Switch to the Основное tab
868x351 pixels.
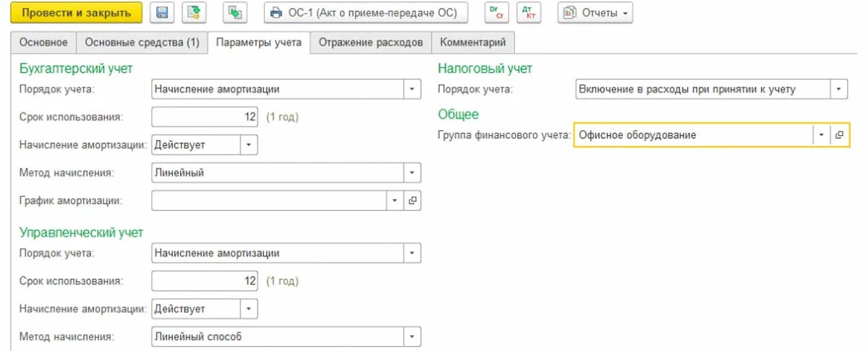click(43, 43)
